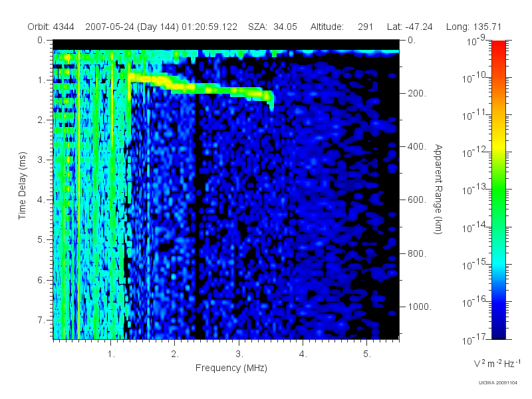Click the 4. time delay tick label

(41, 200)
